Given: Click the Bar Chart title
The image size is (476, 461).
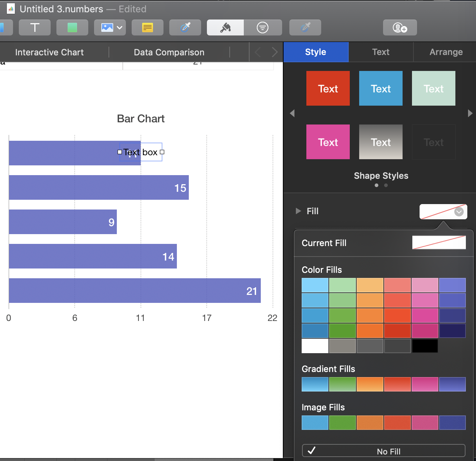Looking at the screenshot, I should click(141, 119).
